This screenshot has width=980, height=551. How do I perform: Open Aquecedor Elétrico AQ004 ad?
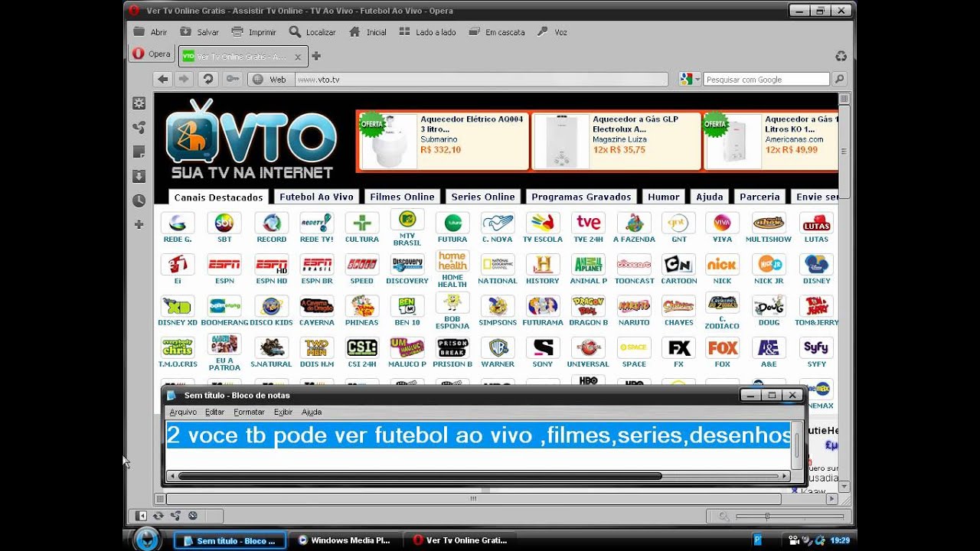(443, 142)
